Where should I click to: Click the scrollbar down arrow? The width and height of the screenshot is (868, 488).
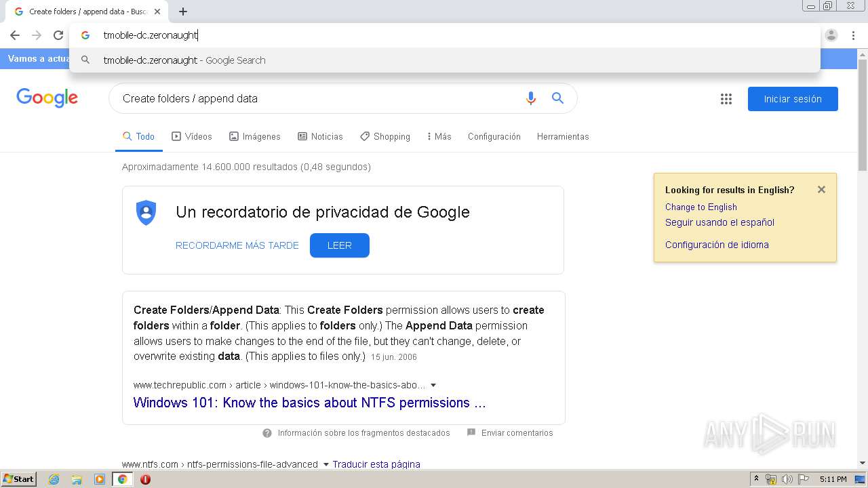pos(863,463)
